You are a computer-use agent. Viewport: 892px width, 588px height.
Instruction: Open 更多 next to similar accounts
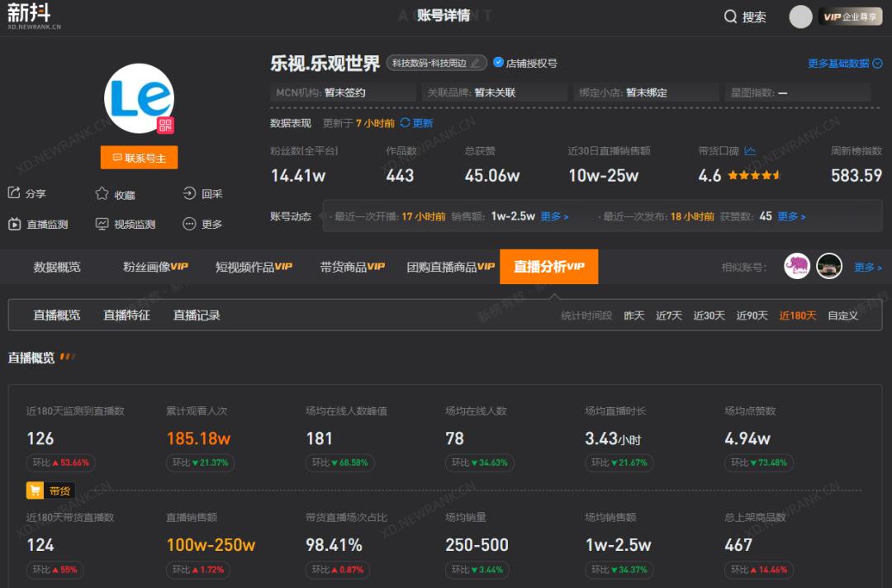[x=866, y=266]
